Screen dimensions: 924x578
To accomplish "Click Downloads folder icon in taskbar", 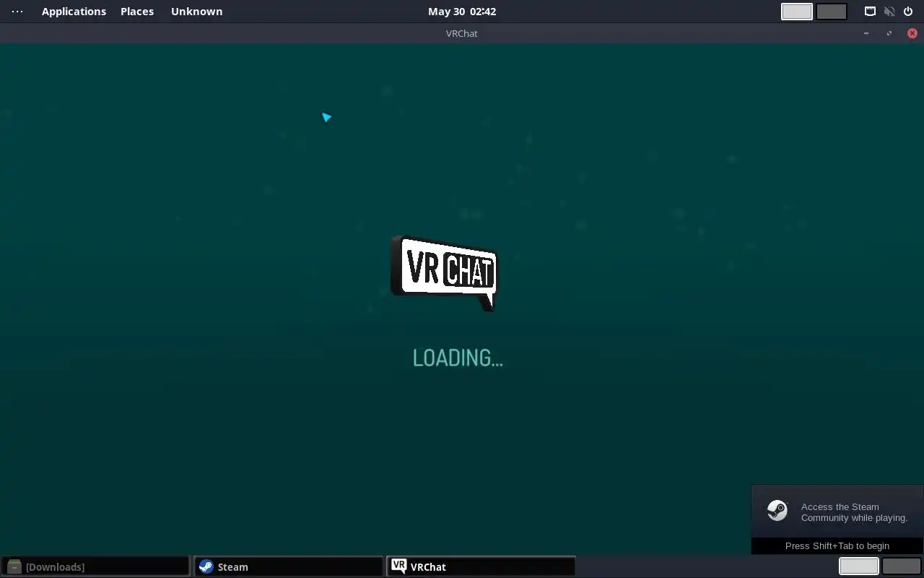I will coord(14,566).
